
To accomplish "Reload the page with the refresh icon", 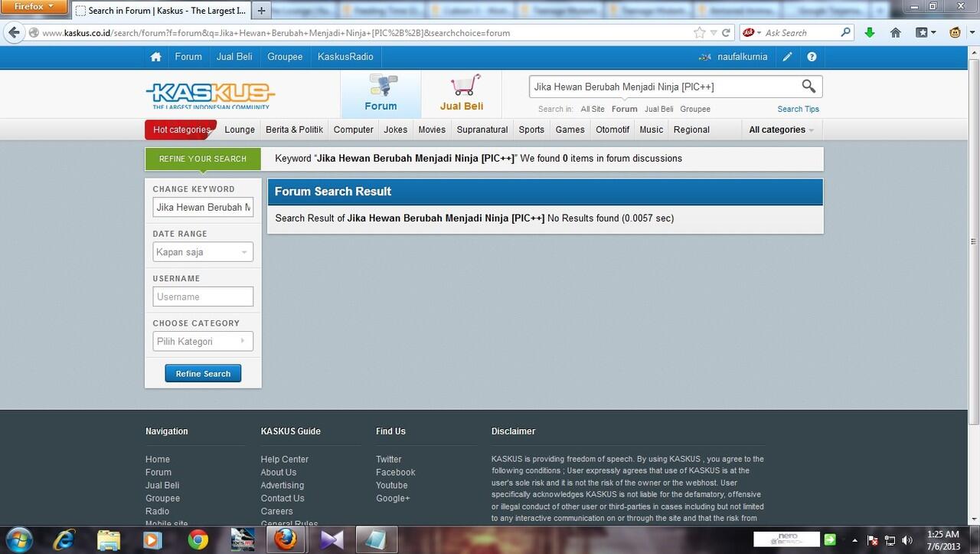I will click(727, 33).
